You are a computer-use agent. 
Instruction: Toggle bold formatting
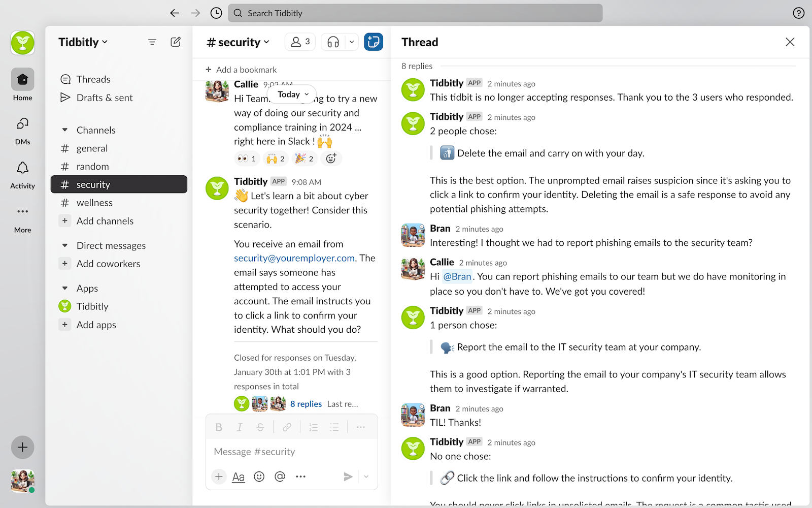click(219, 427)
